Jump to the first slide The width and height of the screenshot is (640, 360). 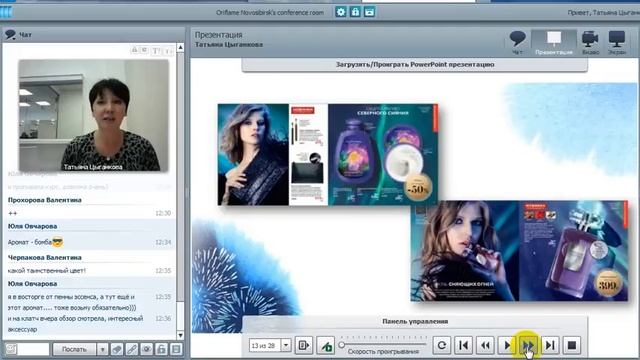(463, 345)
